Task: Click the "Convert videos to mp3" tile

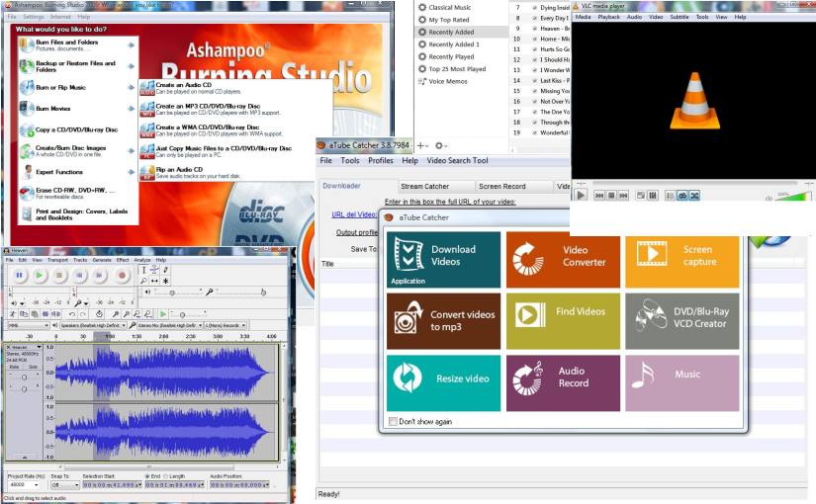Action: [x=443, y=321]
